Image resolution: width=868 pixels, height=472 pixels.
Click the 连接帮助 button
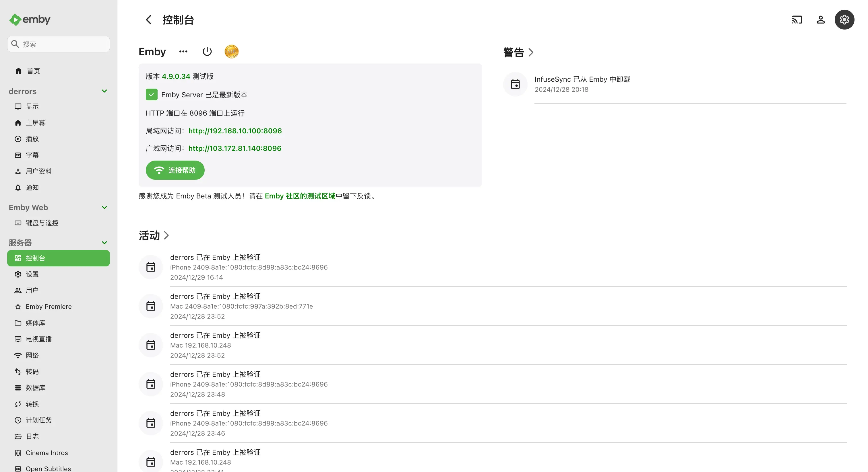175,170
